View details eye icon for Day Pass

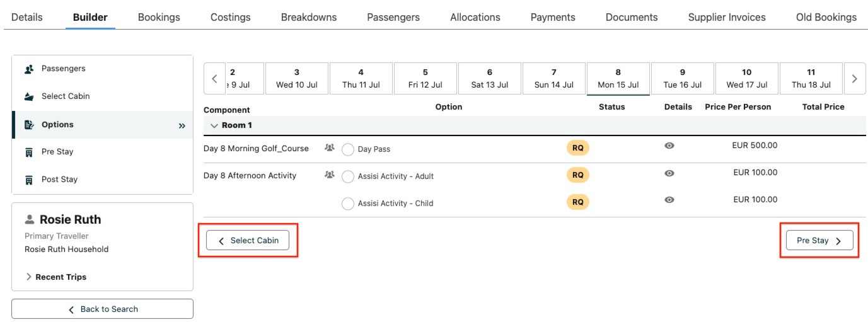click(x=669, y=146)
